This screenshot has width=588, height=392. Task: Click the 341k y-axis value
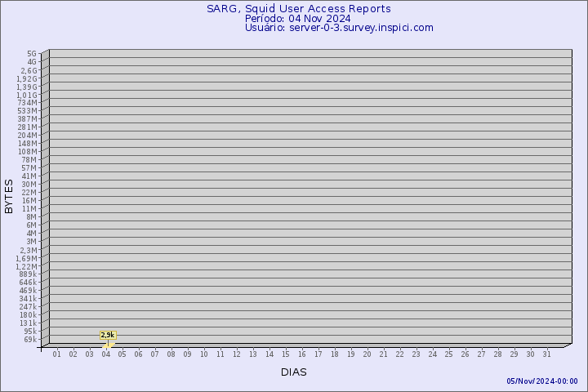(28, 299)
